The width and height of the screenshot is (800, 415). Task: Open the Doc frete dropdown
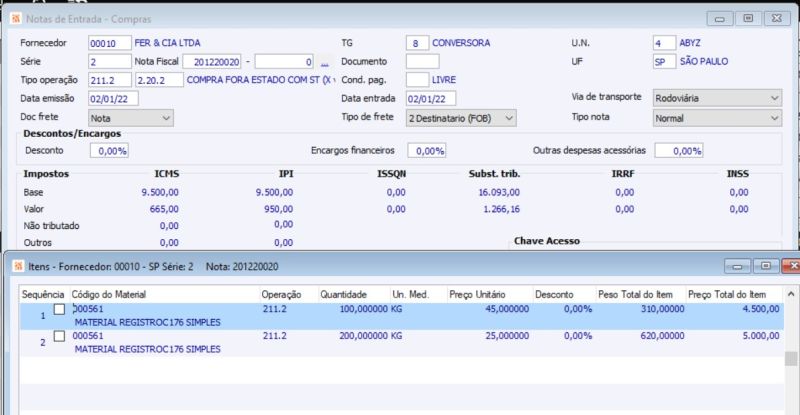tap(131, 118)
